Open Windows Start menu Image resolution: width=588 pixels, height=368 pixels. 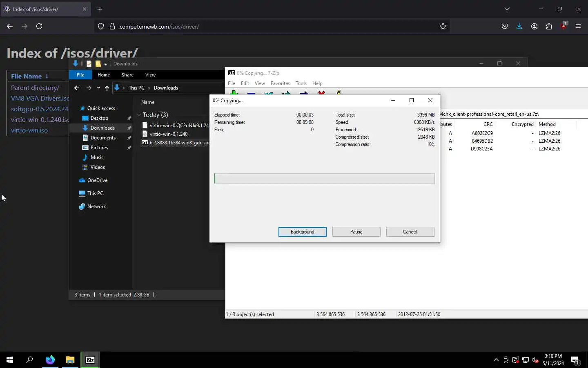pos(10,360)
